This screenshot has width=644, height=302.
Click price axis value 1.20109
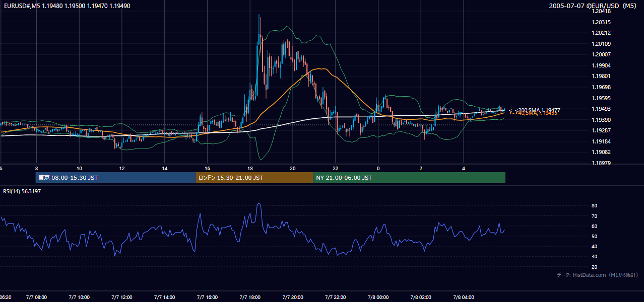tap(602, 44)
